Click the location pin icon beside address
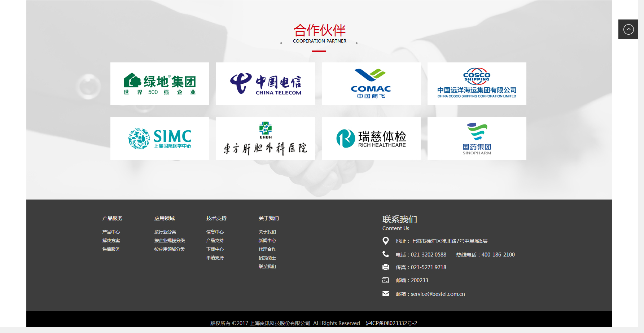This screenshot has height=333, width=644. [x=386, y=241]
